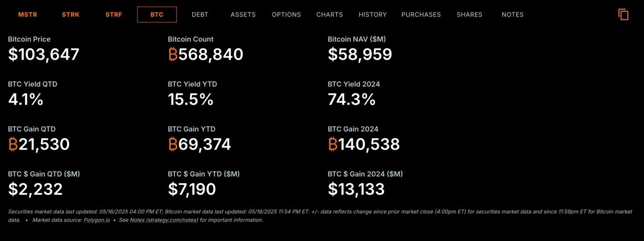This screenshot has height=241, width=644.
Task: Select the STRF tab
Action: click(x=114, y=15)
